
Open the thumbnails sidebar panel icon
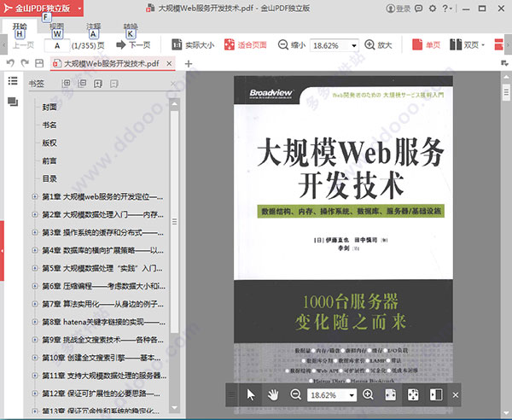click(13, 102)
